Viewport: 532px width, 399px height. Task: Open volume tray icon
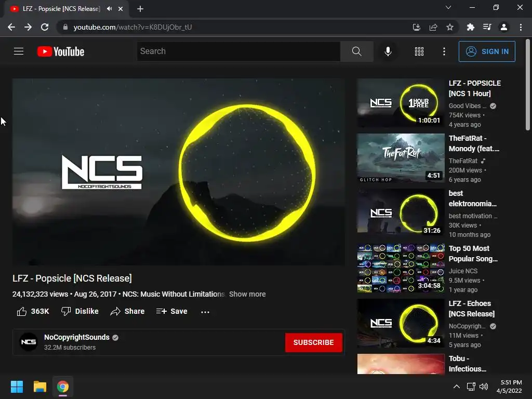coord(484,387)
